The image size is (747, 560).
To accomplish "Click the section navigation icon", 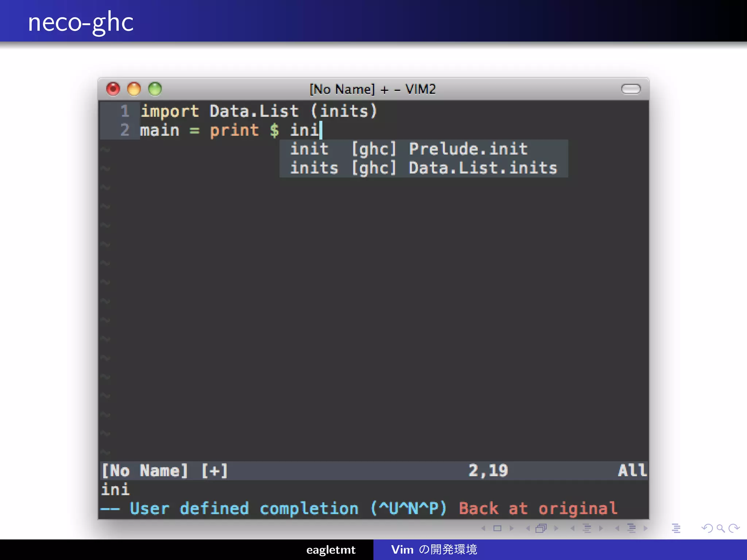I will tap(632, 528).
